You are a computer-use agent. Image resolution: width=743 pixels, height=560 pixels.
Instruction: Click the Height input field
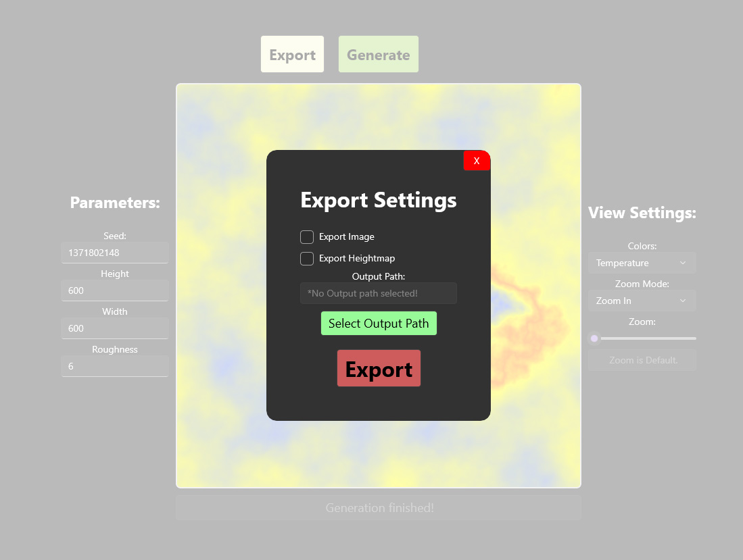[x=115, y=290]
